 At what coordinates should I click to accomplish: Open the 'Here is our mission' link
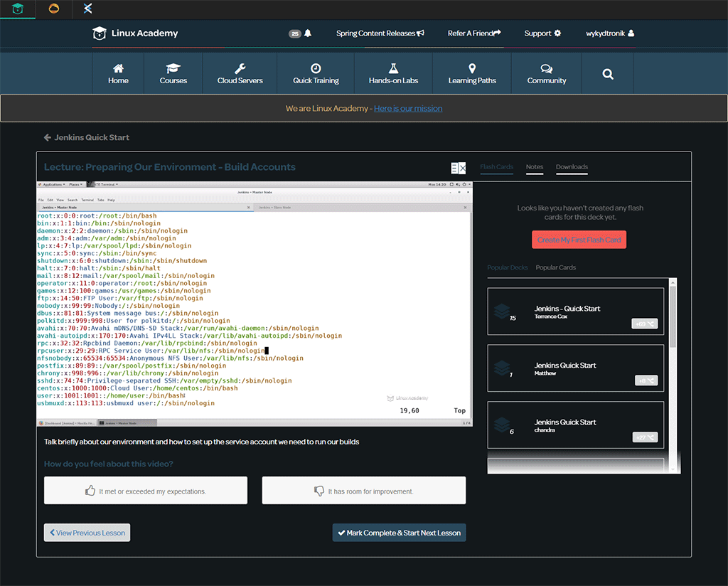click(x=408, y=108)
